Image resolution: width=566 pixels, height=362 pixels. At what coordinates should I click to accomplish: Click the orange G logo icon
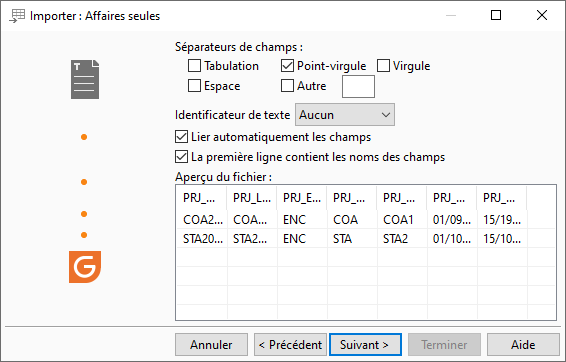85,267
